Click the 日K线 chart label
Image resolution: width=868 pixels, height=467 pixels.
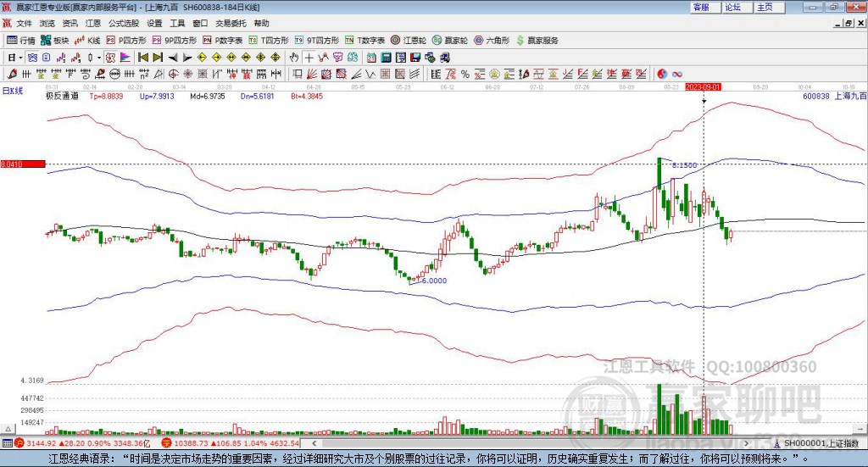pos(13,92)
